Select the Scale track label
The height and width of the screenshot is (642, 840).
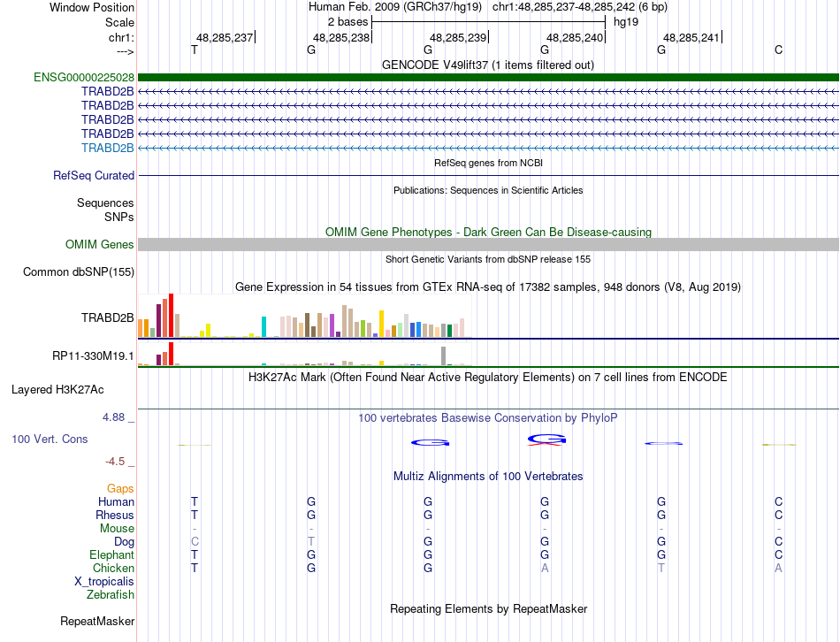tap(119, 22)
